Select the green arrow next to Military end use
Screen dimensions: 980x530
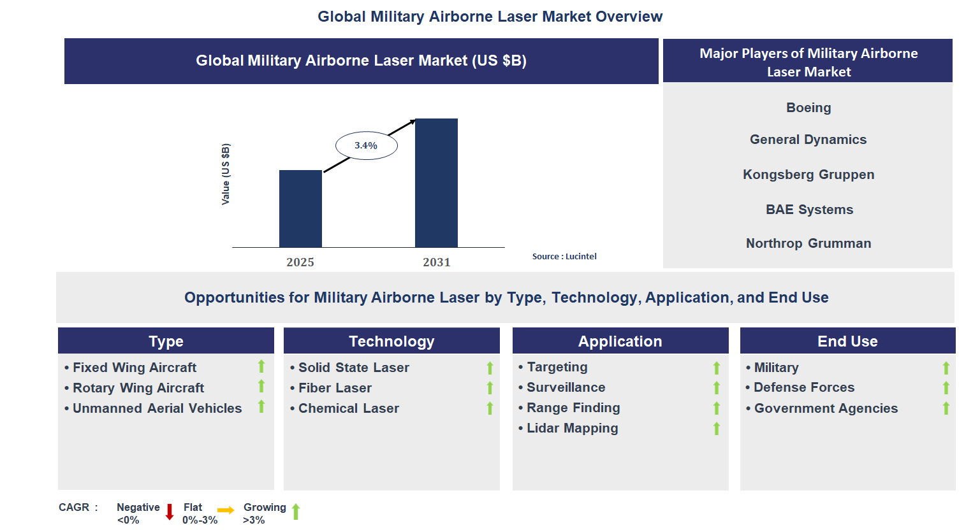pyautogui.click(x=945, y=368)
